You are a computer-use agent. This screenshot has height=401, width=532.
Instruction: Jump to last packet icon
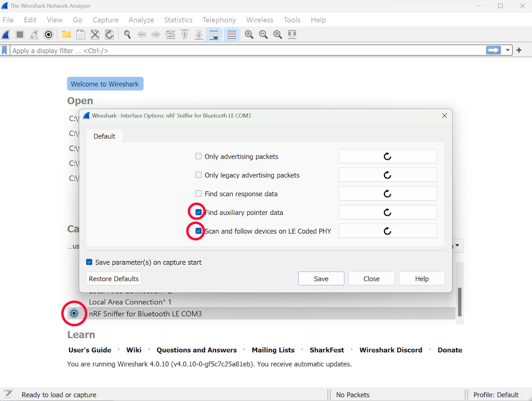(199, 34)
